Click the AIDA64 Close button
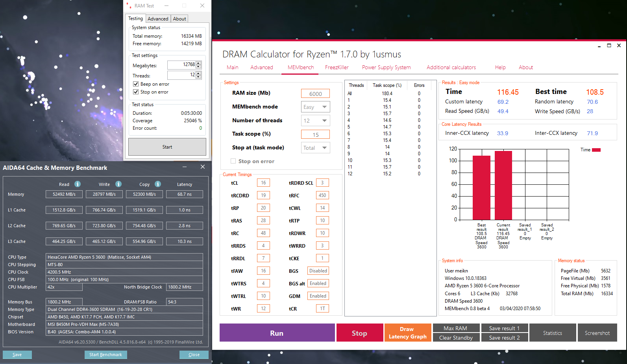The width and height of the screenshot is (627, 364). click(194, 355)
